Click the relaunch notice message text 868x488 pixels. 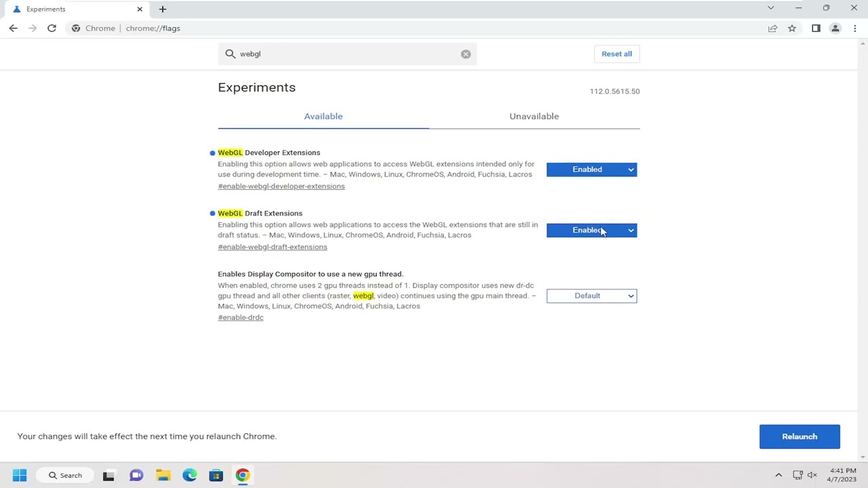147,436
